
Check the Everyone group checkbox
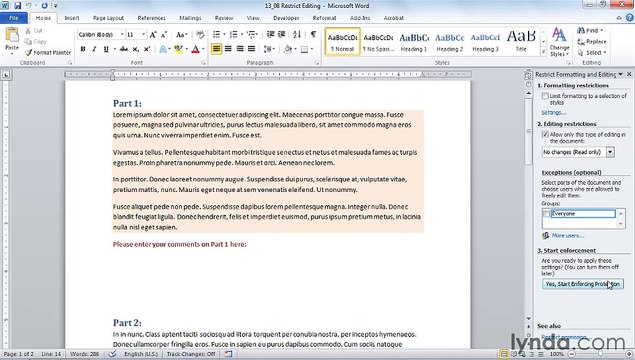(546, 214)
